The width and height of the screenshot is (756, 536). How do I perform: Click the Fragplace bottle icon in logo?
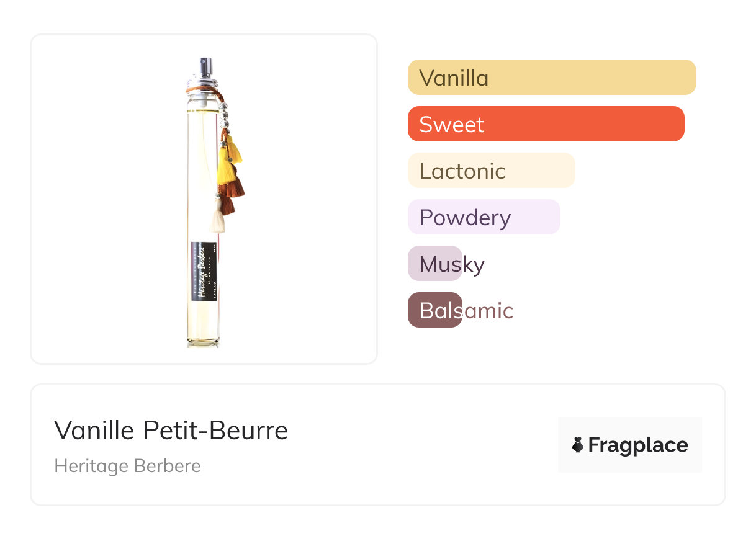tap(578, 445)
